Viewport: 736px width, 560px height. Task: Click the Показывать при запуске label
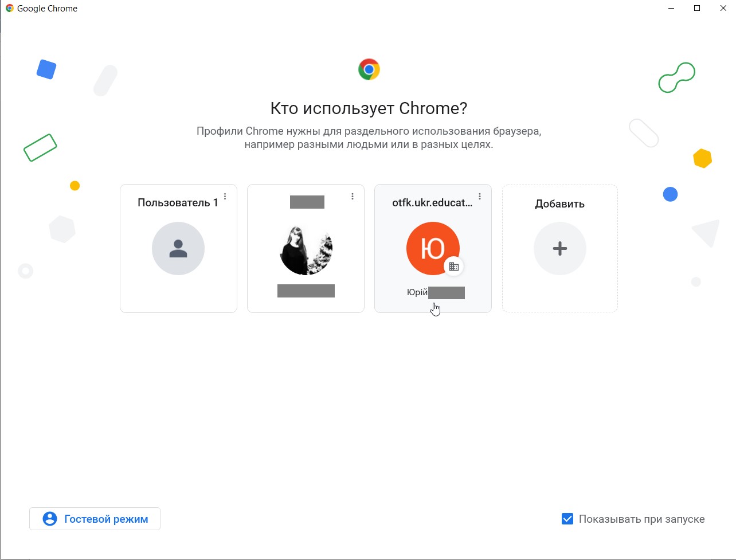tap(641, 519)
